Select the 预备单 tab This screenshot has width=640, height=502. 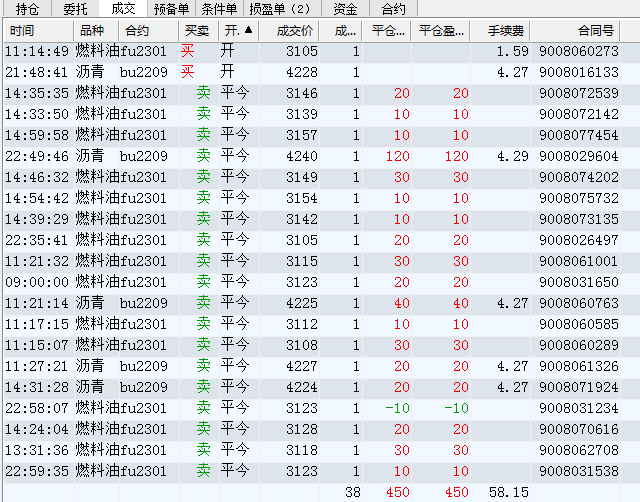pos(171,9)
